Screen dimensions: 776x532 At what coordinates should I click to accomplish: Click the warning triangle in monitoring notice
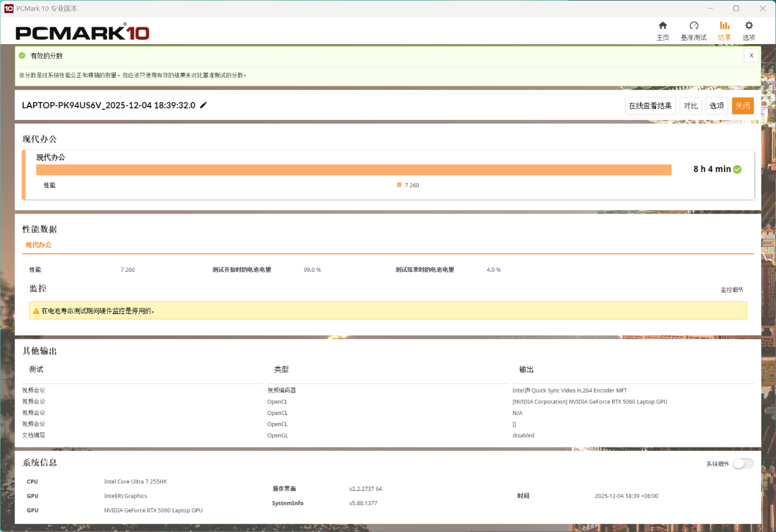[x=36, y=311]
